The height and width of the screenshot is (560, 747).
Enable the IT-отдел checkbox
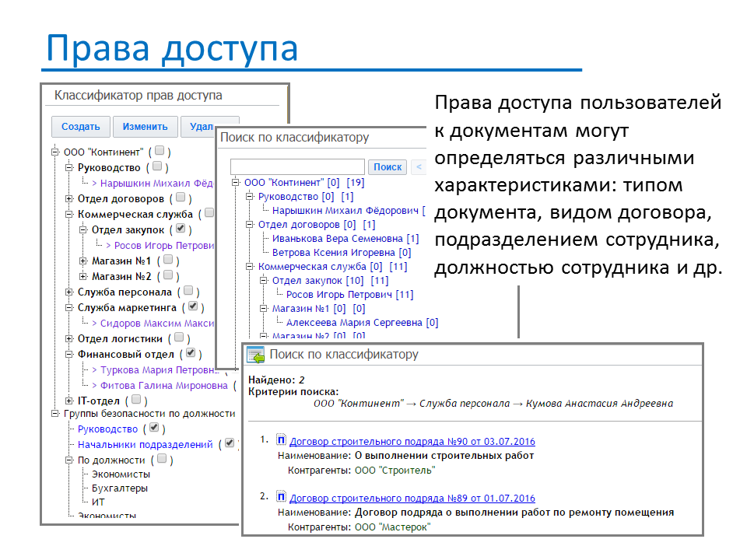136,400
